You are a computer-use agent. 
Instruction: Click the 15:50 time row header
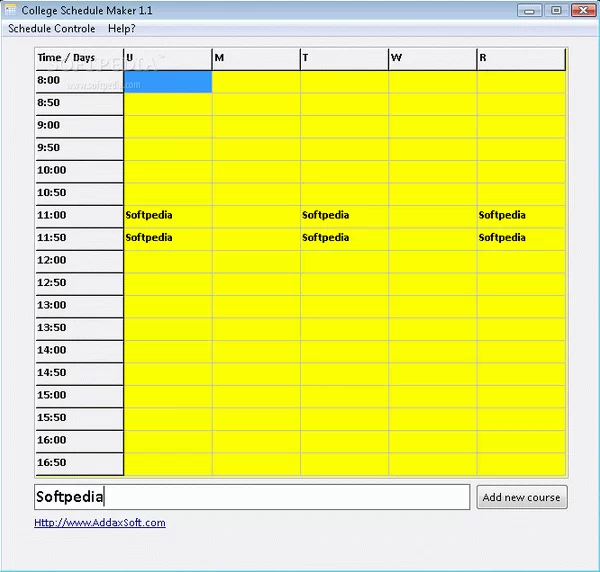pyautogui.click(x=79, y=419)
